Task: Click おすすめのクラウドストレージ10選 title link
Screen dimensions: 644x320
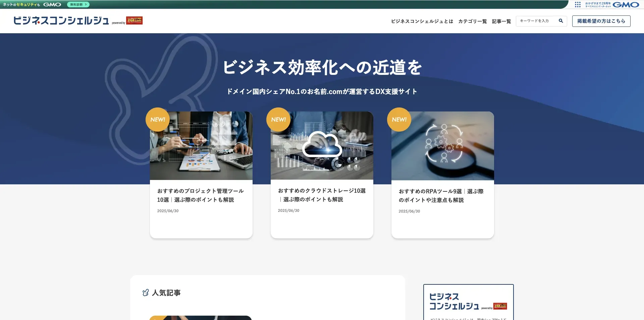Action: point(322,195)
